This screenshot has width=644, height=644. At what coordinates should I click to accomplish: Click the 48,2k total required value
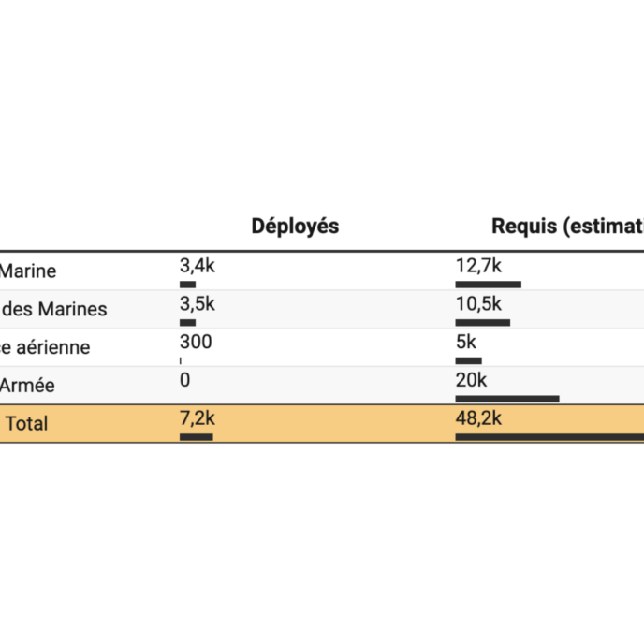(480, 417)
